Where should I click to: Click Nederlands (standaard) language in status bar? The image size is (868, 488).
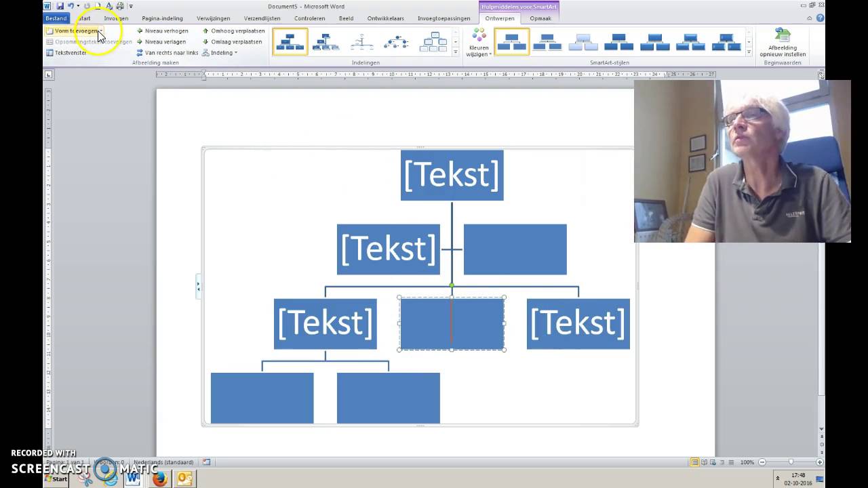[163, 462]
